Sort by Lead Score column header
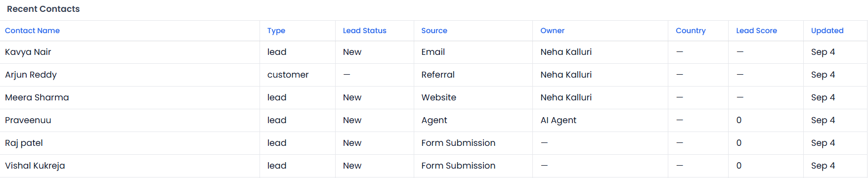Viewport: 868px width, 178px height. (756, 31)
